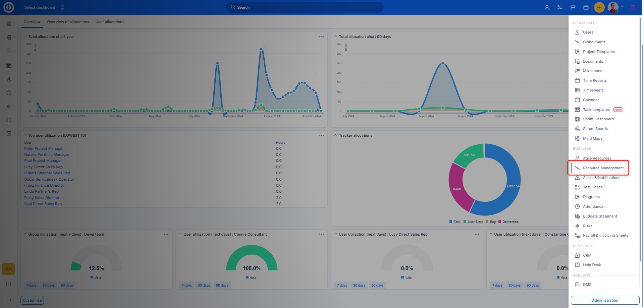Viewport: 644px width, 308px height.
Task: Click the clock icon in left sidebar
Action: 9,93
